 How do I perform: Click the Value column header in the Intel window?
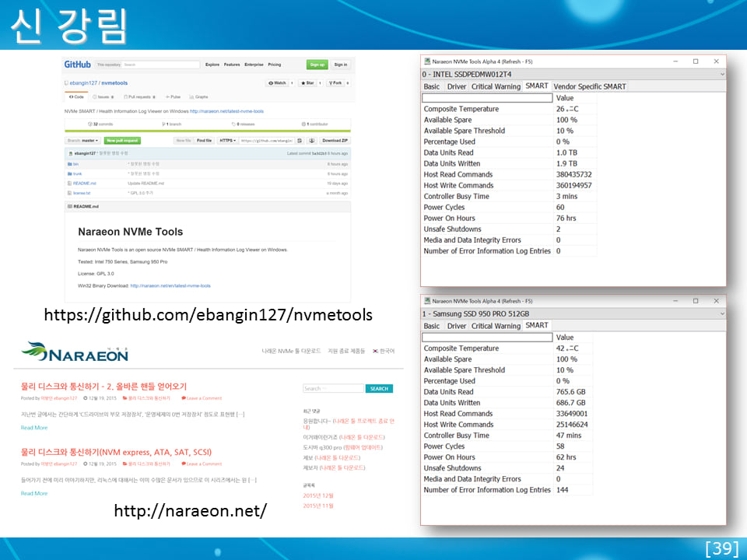[x=574, y=98]
